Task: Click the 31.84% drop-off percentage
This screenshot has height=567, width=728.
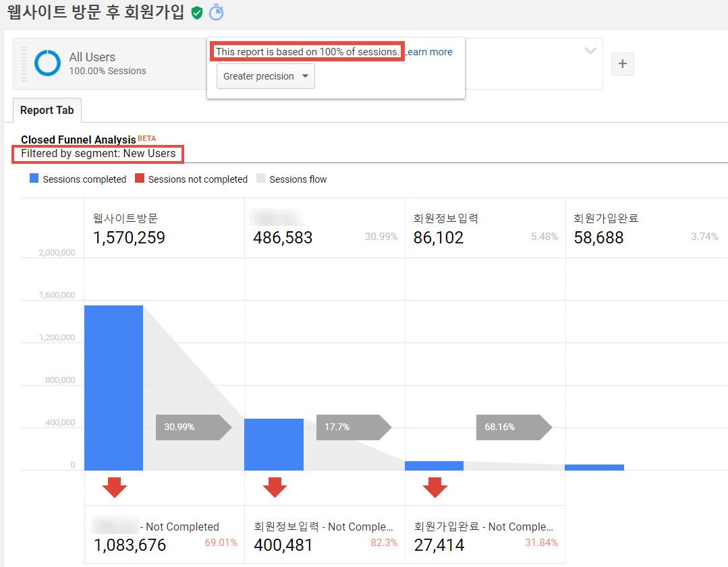Action: 541,543
